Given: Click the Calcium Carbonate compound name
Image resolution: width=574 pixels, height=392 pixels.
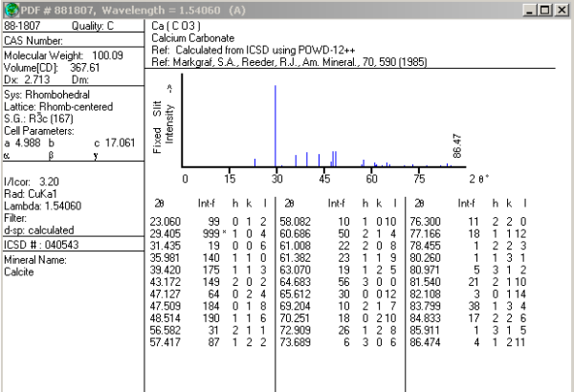Looking at the screenshot, I should [x=187, y=39].
